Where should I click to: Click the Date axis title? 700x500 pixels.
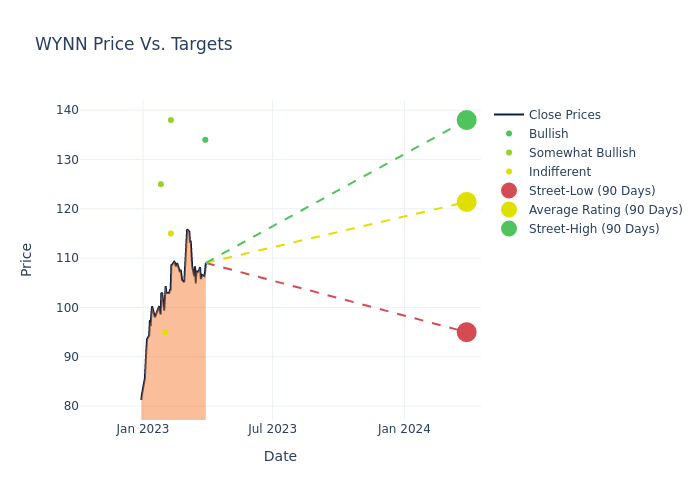[280, 457]
